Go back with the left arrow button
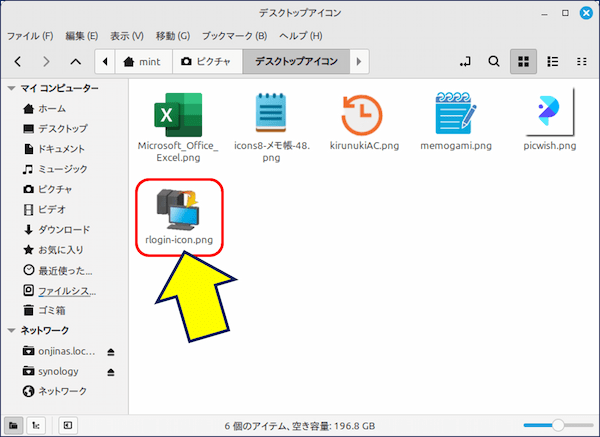Viewport: 600px width, 437px height. point(19,62)
